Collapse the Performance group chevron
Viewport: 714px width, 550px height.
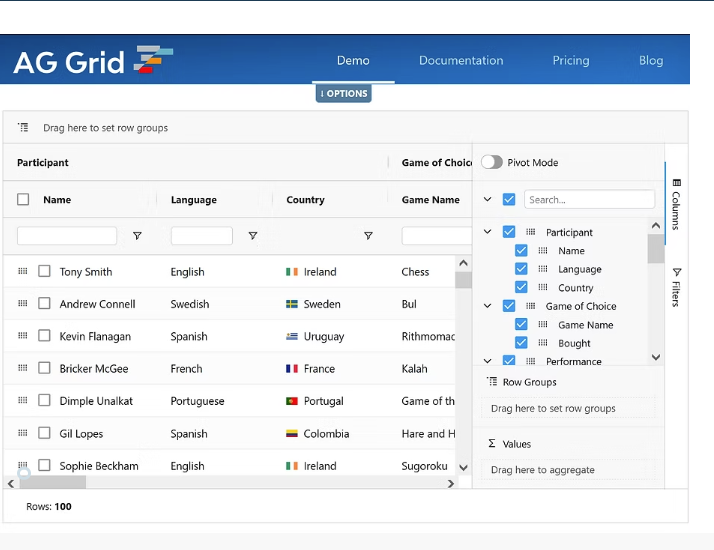point(488,361)
